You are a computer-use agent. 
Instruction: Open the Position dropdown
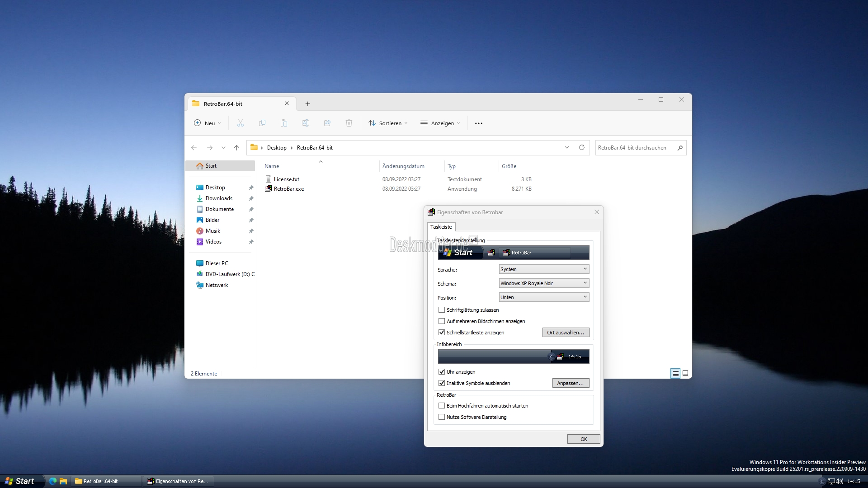(x=544, y=297)
